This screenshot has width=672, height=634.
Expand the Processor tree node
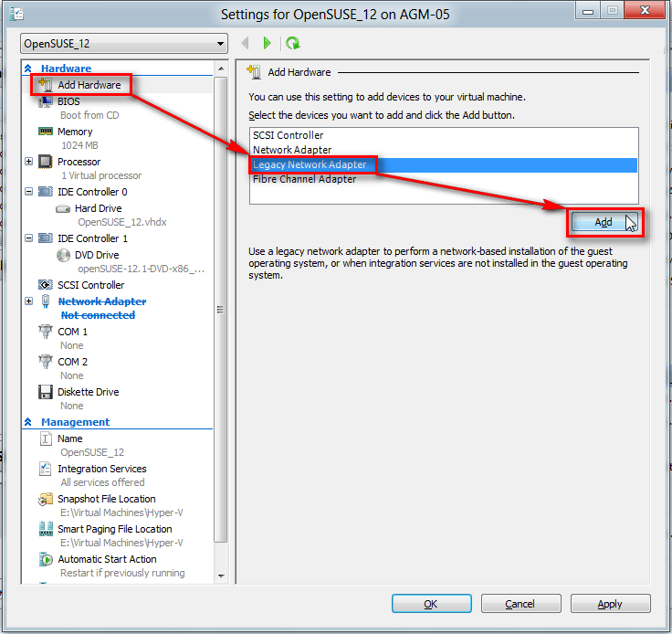29,162
